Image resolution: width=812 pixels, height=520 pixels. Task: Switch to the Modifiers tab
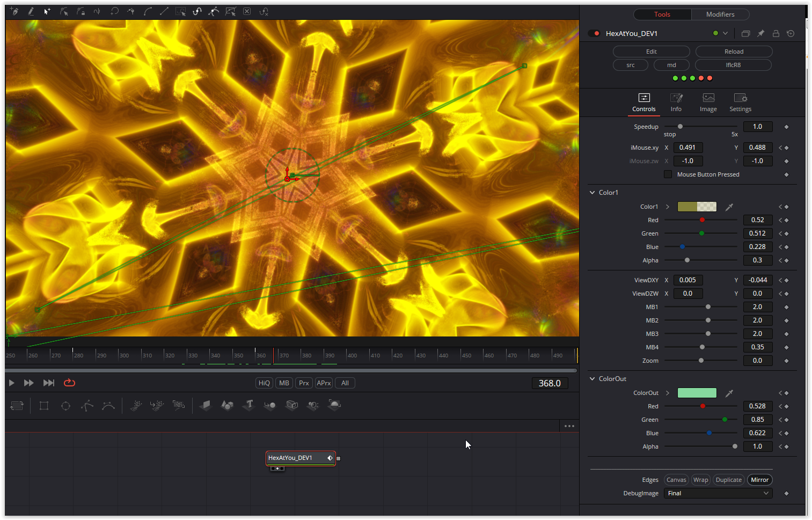(720, 14)
